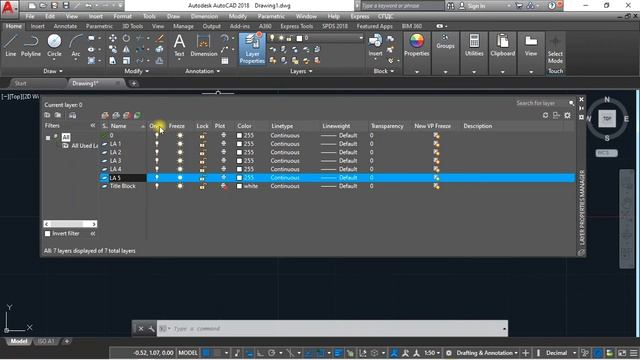Viewport: 640px width, 360px height.
Task: Open layer manager settings gear
Action: pyautogui.click(x=567, y=116)
